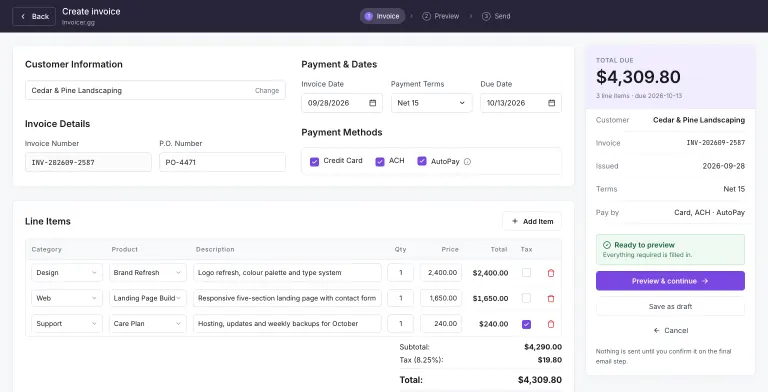
Task: Click the Back button
Action: pos(34,16)
